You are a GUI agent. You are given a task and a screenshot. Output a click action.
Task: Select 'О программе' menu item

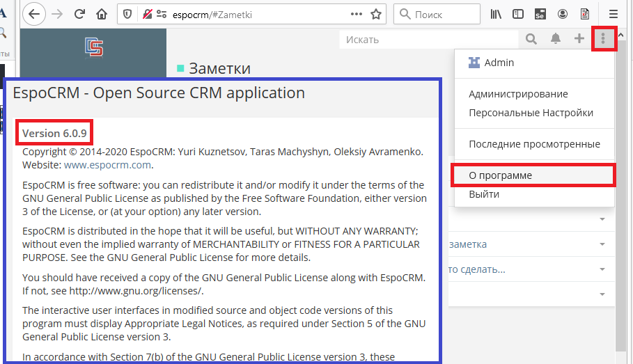tap(501, 175)
